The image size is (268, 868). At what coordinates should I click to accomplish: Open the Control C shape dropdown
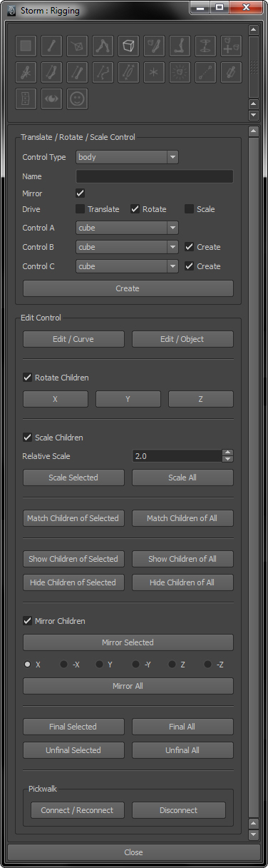(127, 266)
